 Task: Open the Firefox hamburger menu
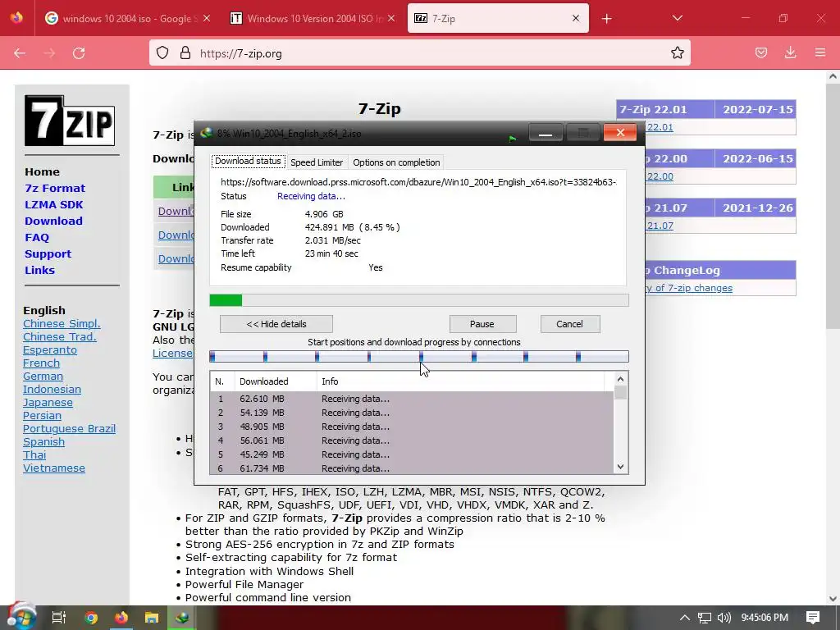(x=820, y=52)
